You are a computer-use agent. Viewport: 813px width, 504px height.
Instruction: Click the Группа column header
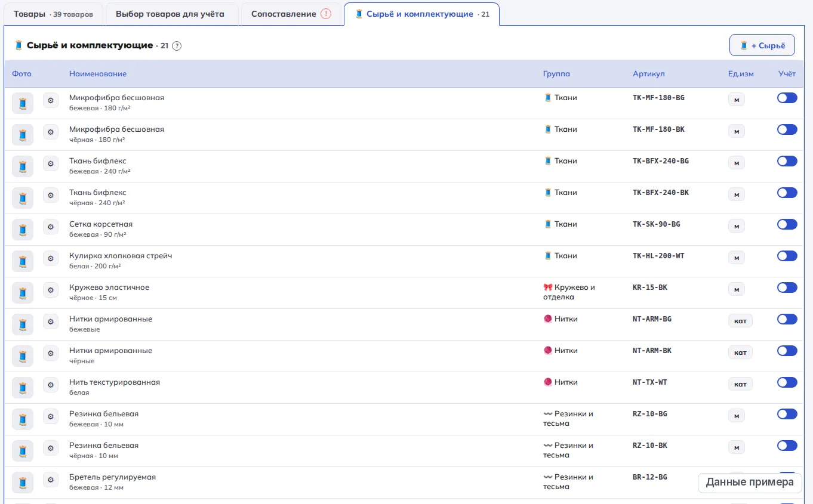tap(556, 74)
